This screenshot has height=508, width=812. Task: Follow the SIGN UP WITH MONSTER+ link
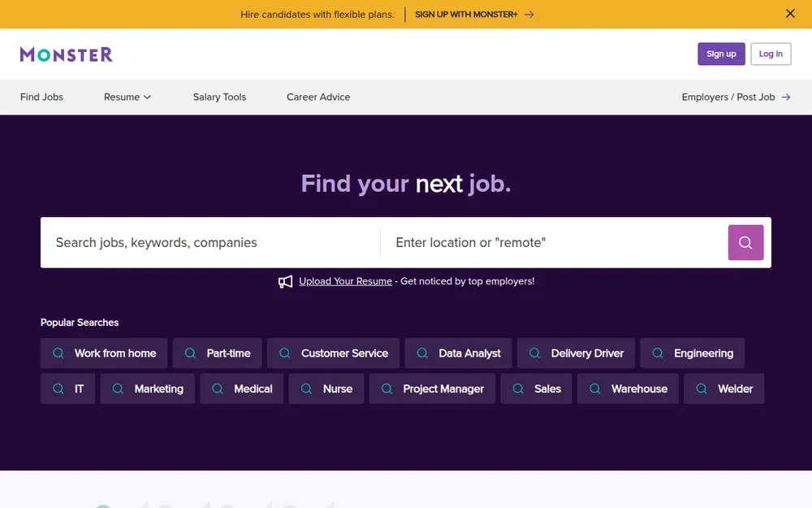point(474,15)
